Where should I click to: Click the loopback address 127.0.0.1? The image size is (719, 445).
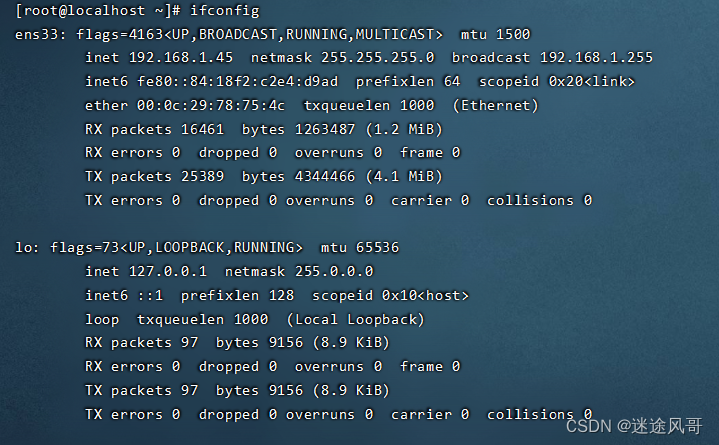pos(168,272)
